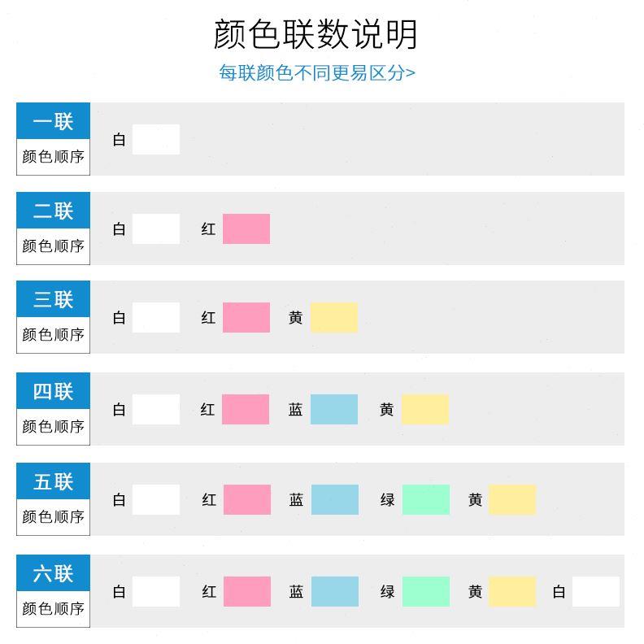Click the 颜色联数说明 title heading
This screenshot has width=644, height=644.
coord(315,34)
